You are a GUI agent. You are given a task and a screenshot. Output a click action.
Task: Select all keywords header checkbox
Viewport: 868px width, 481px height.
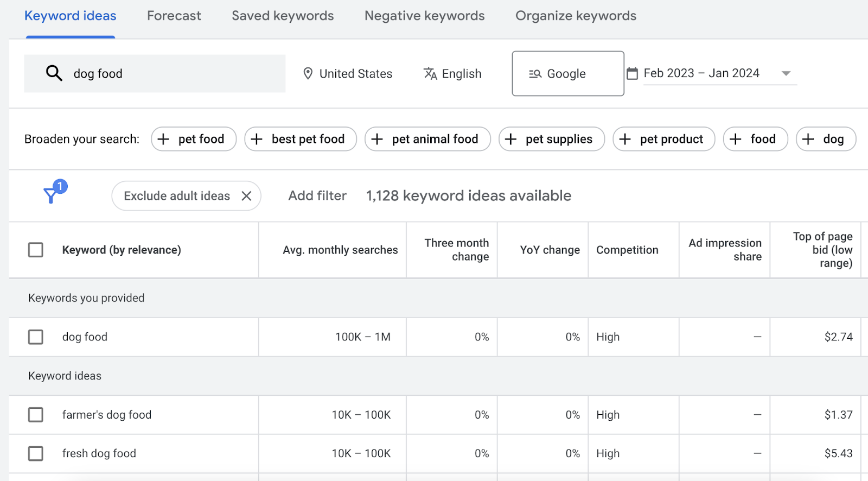(x=36, y=250)
